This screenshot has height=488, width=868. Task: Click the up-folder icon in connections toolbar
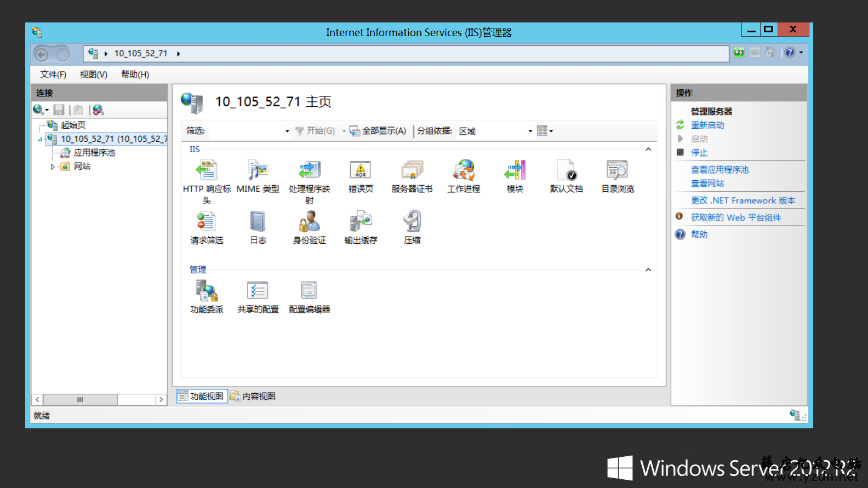(78, 110)
